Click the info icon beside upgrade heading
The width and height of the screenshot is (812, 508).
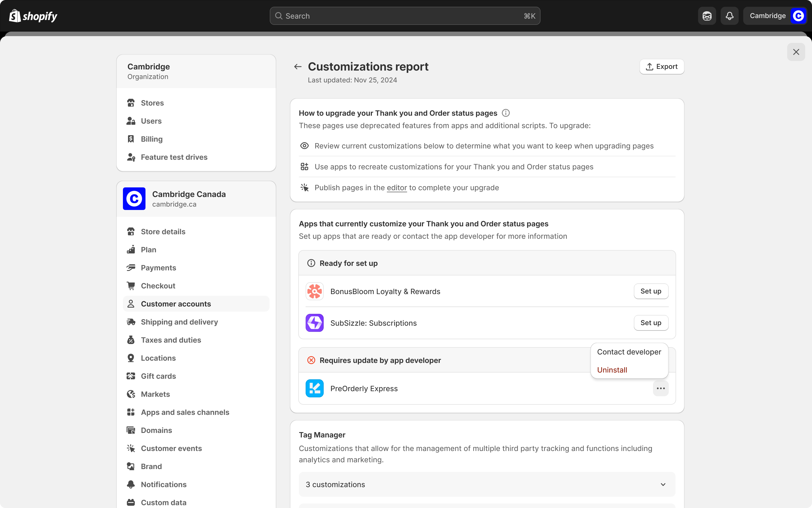point(506,113)
